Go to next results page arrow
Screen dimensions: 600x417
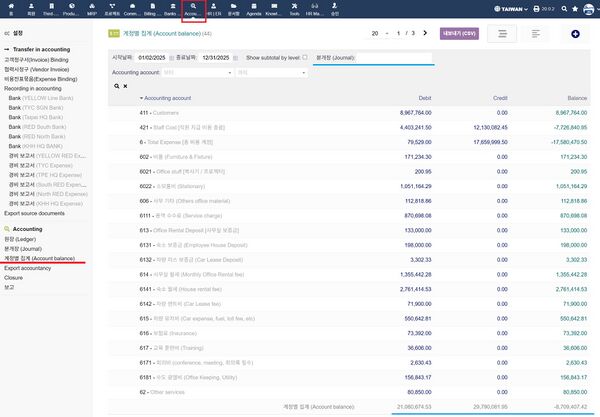(424, 33)
